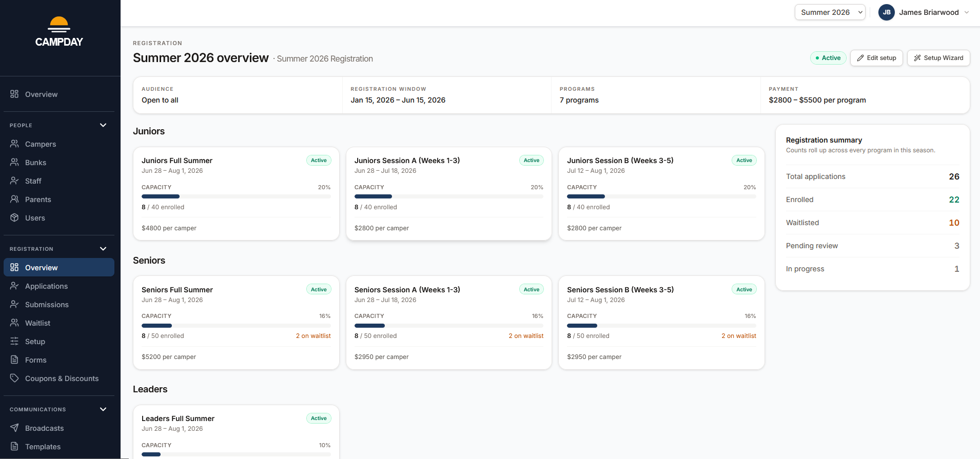The image size is (980, 459).
Task: Click the Pending review row
Action: tap(872, 246)
